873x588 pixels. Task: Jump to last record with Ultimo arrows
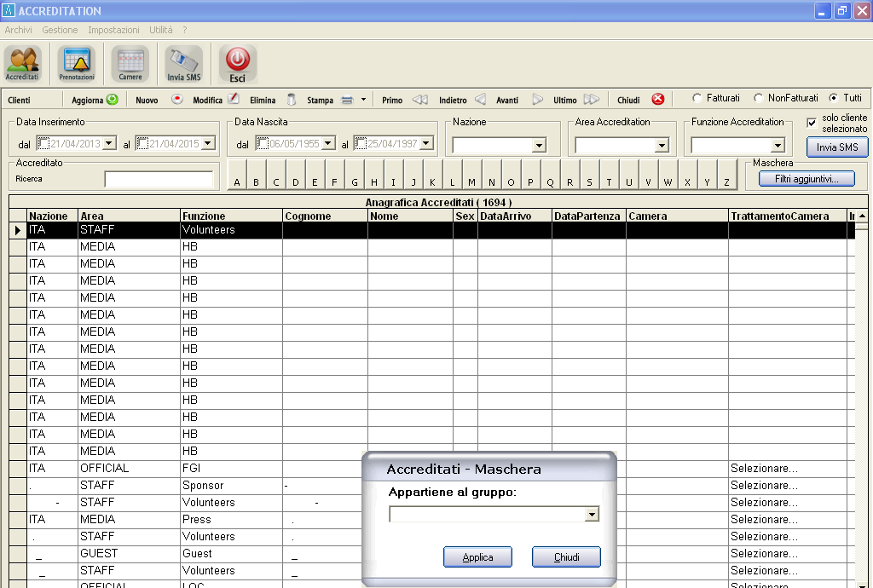tap(592, 100)
